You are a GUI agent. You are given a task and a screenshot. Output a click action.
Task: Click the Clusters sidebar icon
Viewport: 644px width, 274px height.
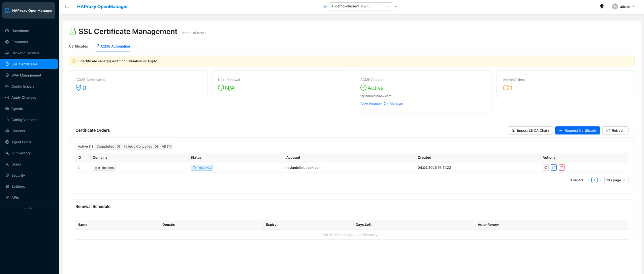[7, 131]
